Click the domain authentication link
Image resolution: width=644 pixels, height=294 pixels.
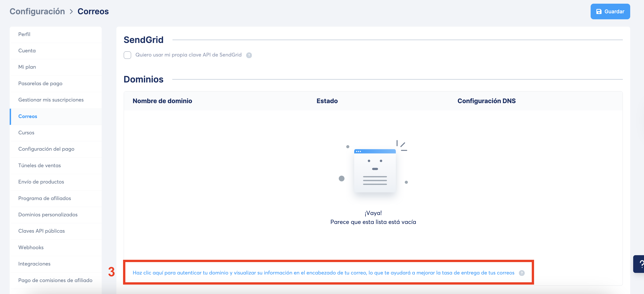[323, 273]
